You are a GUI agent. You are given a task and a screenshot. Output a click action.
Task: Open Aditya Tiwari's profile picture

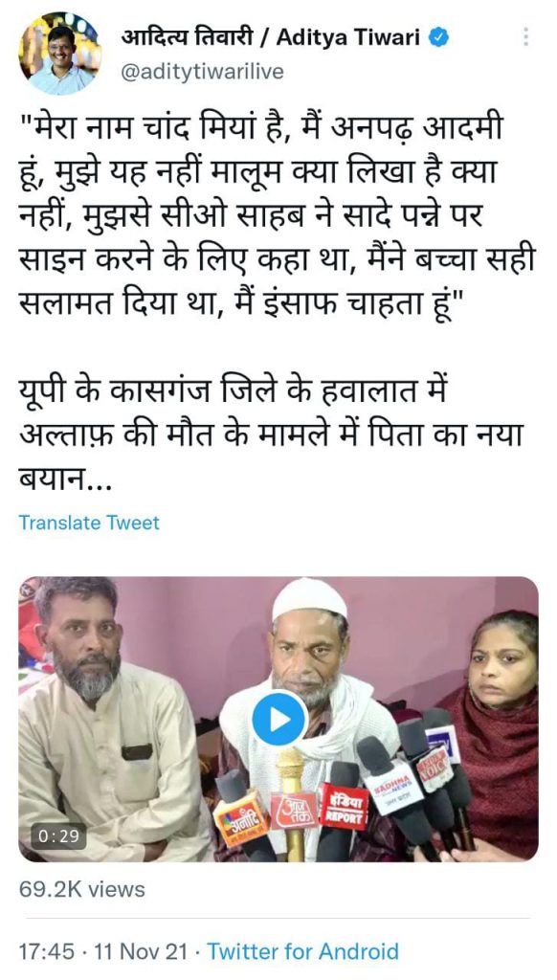coord(60,54)
